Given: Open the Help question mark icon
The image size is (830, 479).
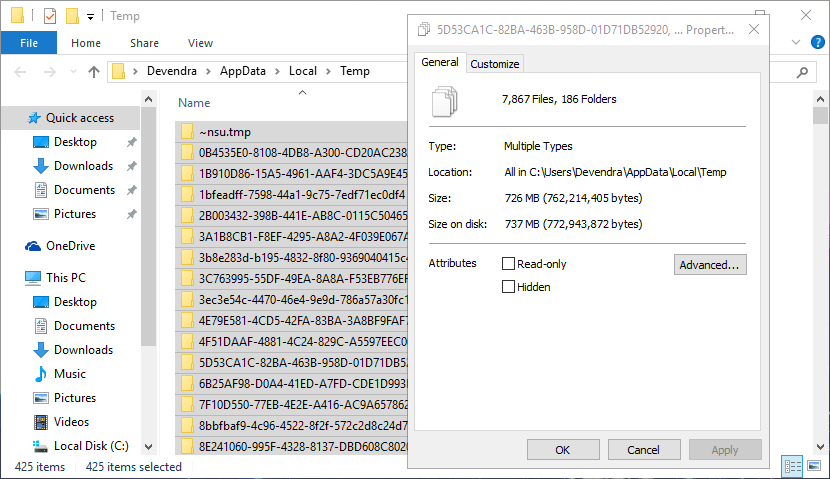Looking at the screenshot, I should tap(817, 42).
